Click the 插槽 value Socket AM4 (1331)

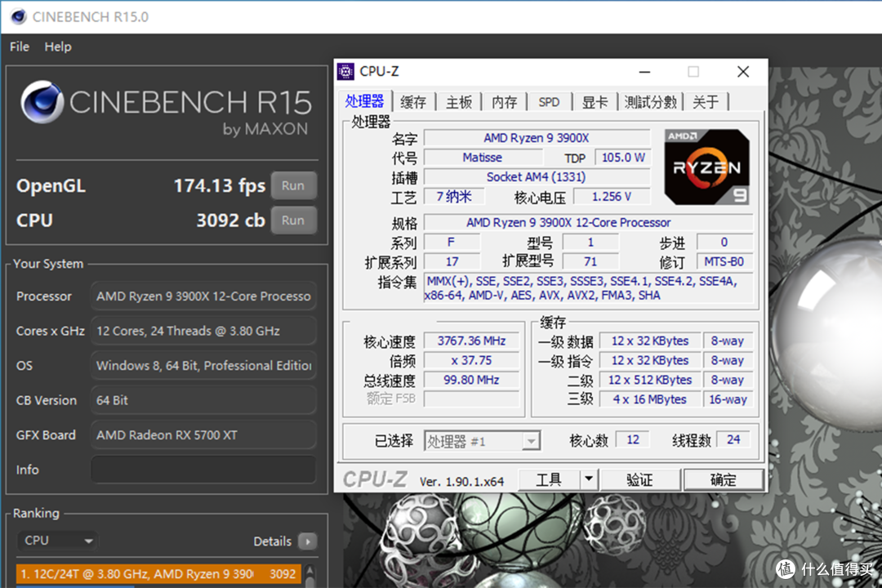pos(537,177)
